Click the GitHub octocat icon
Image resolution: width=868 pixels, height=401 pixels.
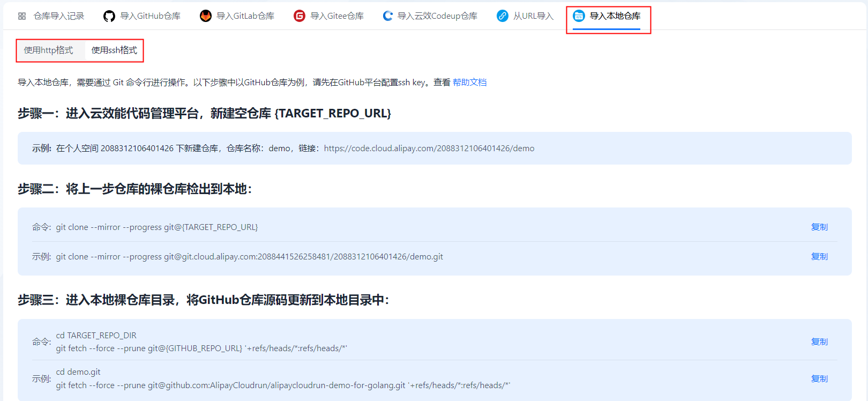point(109,16)
